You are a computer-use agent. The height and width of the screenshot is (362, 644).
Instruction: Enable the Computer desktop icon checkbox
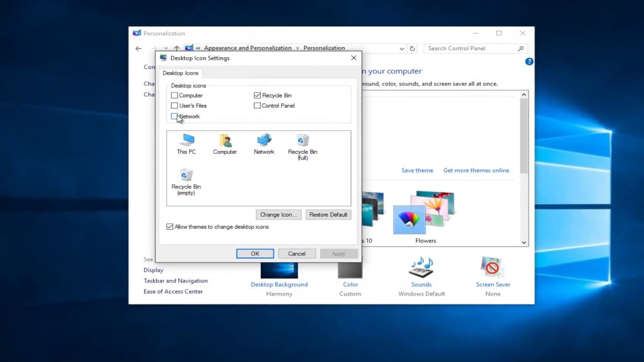pyautogui.click(x=174, y=96)
